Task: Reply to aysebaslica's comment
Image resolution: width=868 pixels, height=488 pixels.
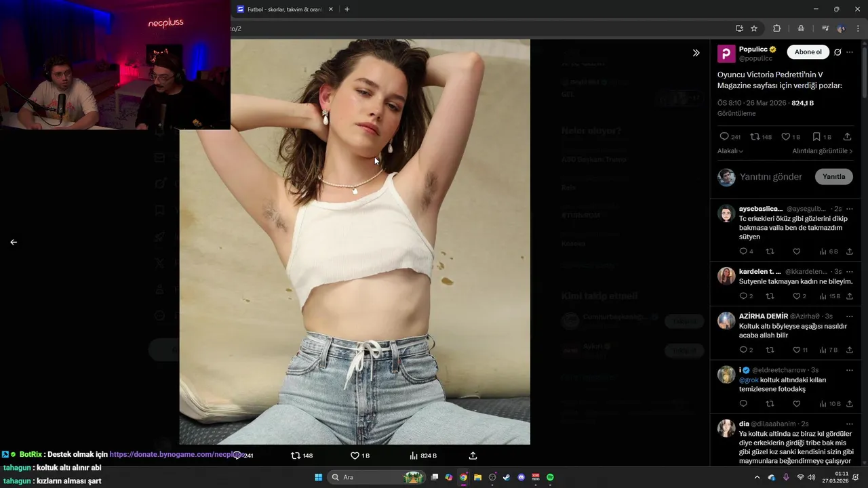Action: tap(743, 251)
